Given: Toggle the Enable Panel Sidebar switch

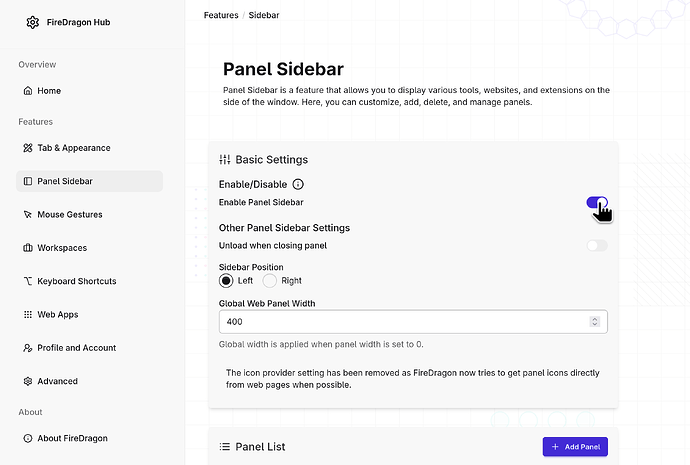Looking at the screenshot, I should coord(596,203).
